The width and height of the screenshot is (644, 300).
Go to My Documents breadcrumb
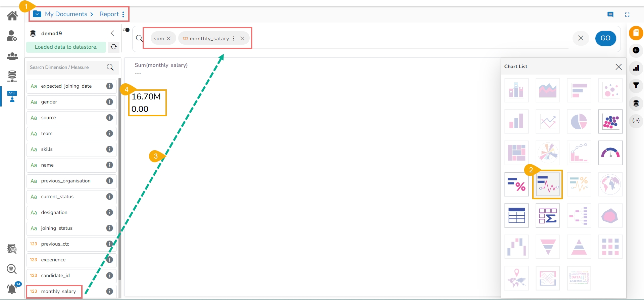click(x=66, y=14)
